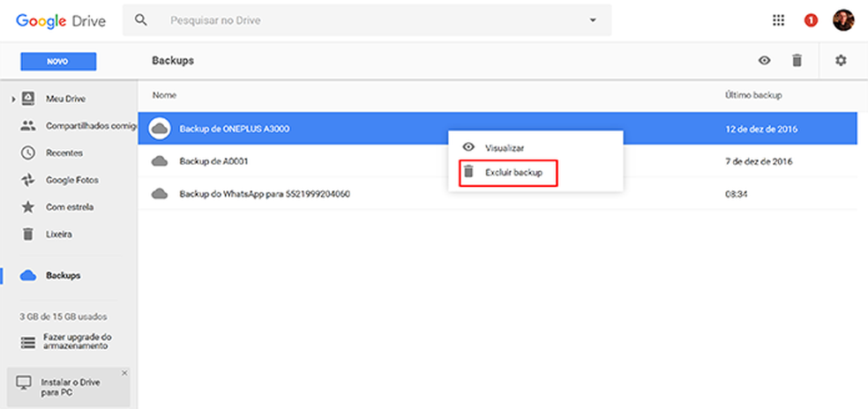Close the Instalar o Drive banner
Viewport: 868px width, 409px height.
point(124,373)
